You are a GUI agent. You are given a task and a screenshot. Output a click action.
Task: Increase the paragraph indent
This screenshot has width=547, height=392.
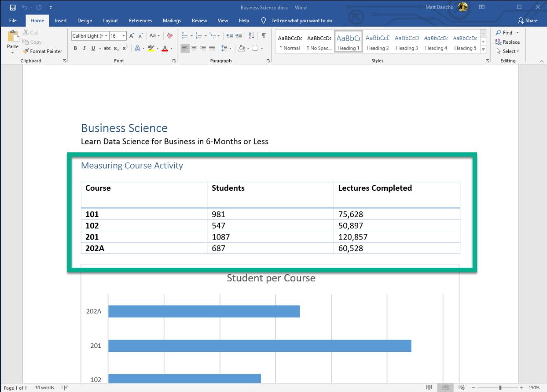238,36
